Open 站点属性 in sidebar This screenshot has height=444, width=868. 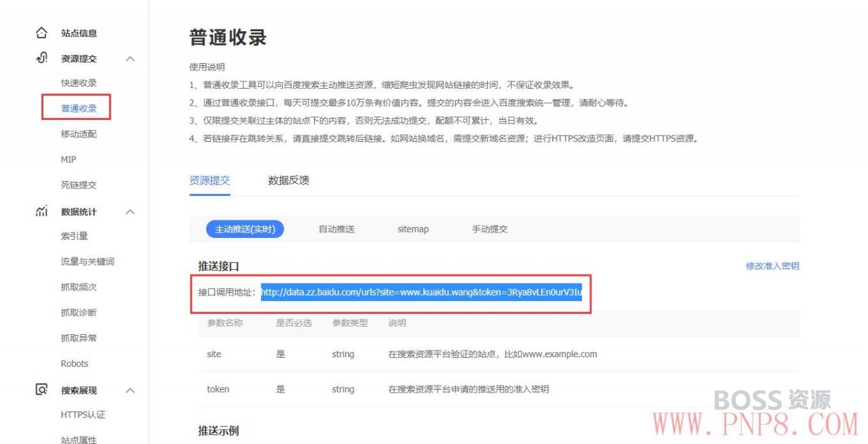click(79, 440)
